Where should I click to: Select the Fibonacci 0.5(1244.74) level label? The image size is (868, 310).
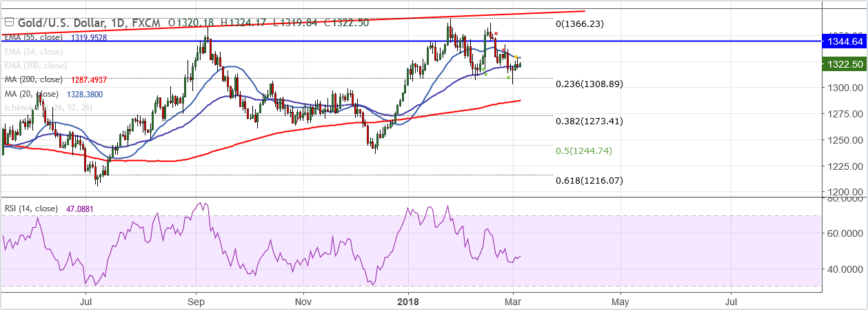pyautogui.click(x=584, y=151)
